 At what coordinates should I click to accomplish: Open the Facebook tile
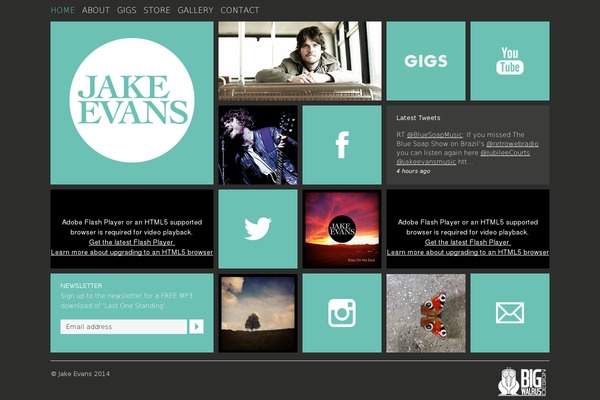(342, 145)
